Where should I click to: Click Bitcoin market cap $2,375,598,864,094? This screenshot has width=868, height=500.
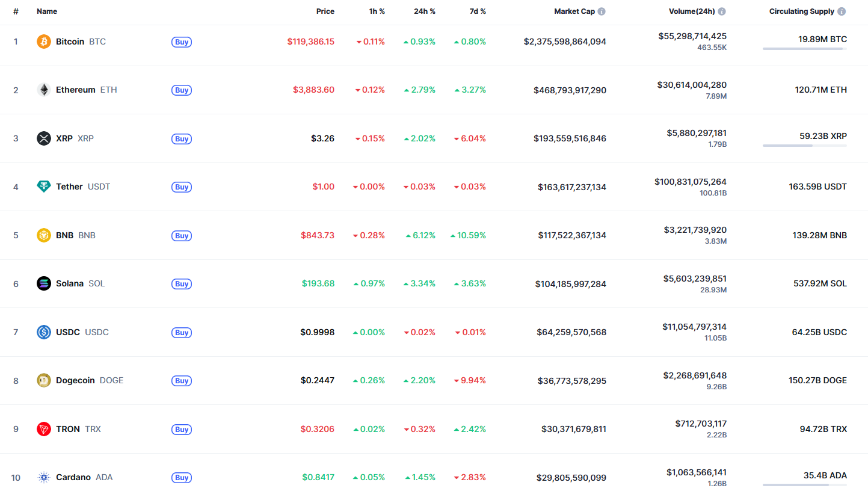565,42
